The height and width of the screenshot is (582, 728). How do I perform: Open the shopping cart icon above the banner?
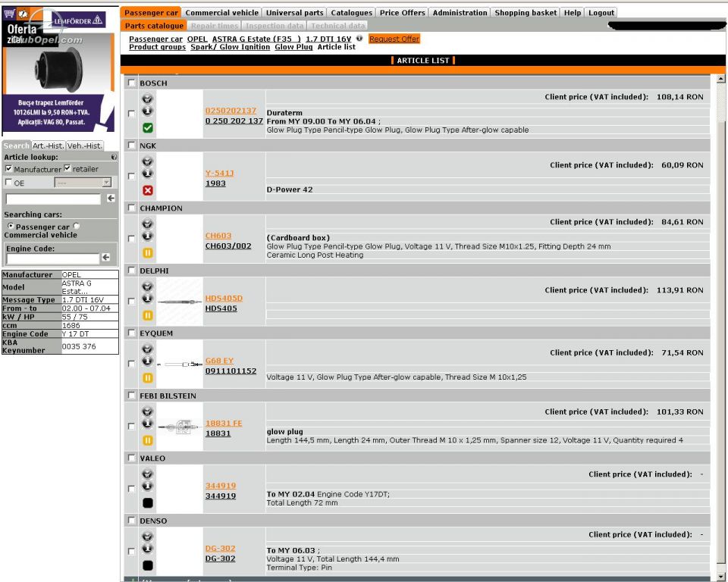(9, 14)
